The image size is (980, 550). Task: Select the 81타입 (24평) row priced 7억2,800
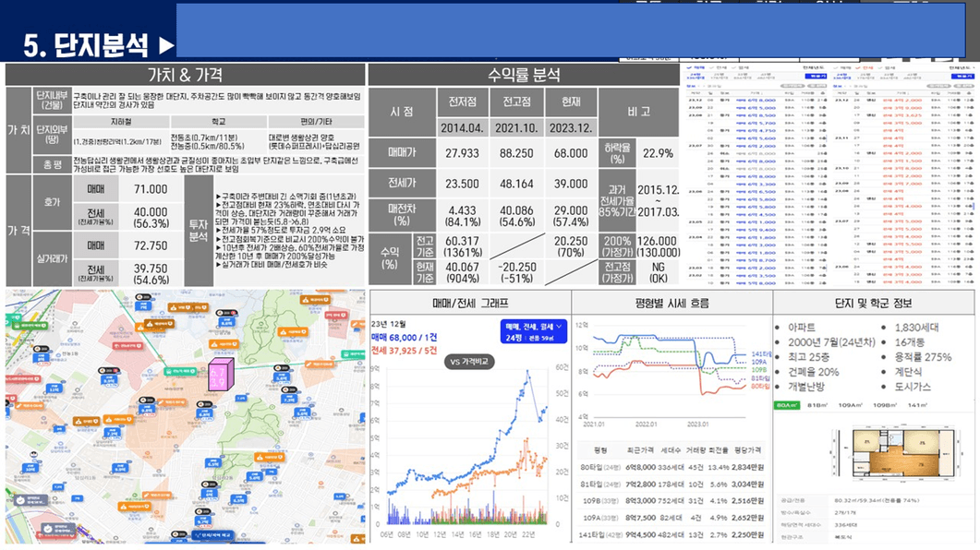671,484
